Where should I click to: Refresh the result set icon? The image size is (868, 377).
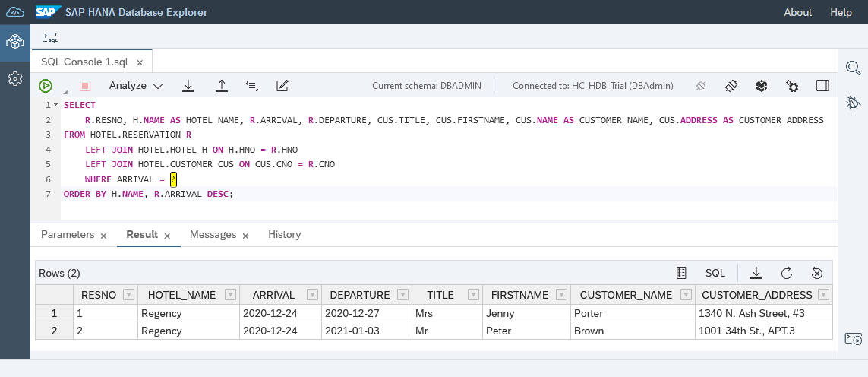(787, 273)
